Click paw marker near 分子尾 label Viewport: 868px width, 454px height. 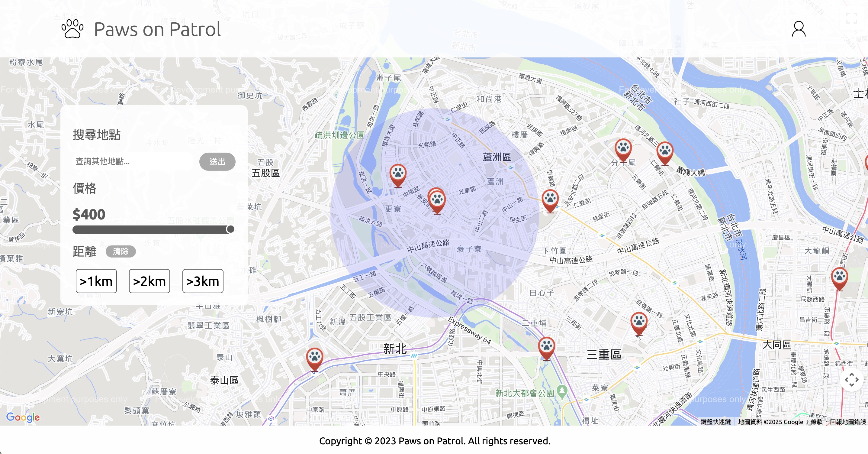pyautogui.click(x=623, y=148)
